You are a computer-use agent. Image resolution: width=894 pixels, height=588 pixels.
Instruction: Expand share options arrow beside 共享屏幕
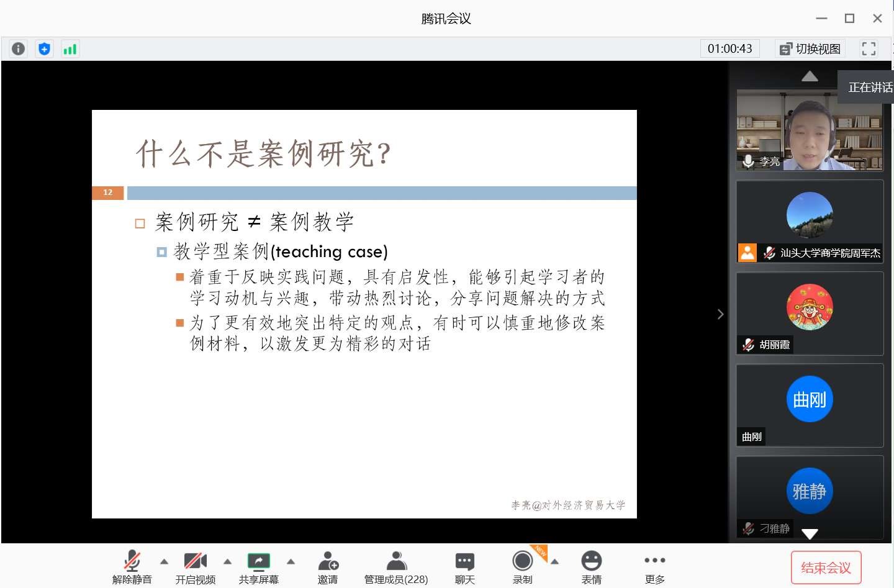[x=291, y=561]
